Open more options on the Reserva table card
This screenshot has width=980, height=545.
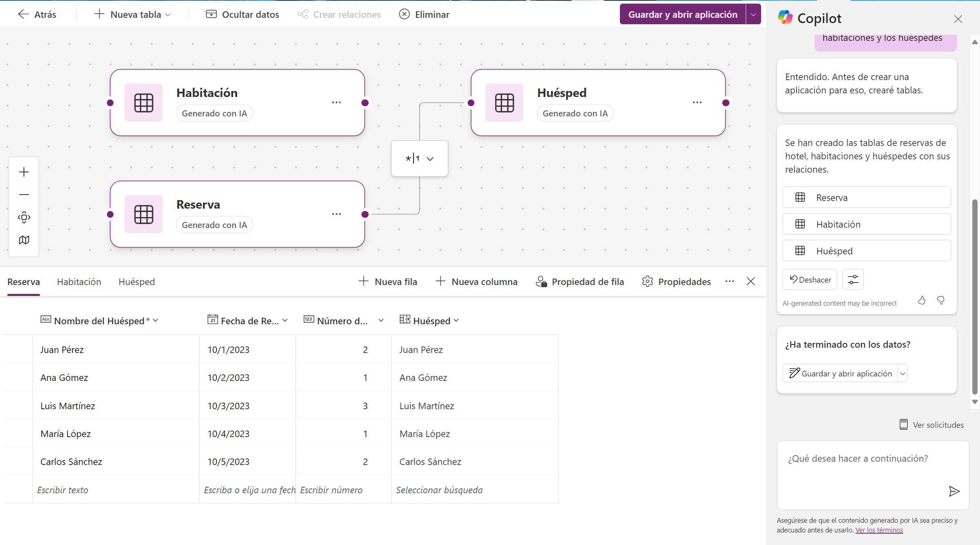[x=336, y=214]
